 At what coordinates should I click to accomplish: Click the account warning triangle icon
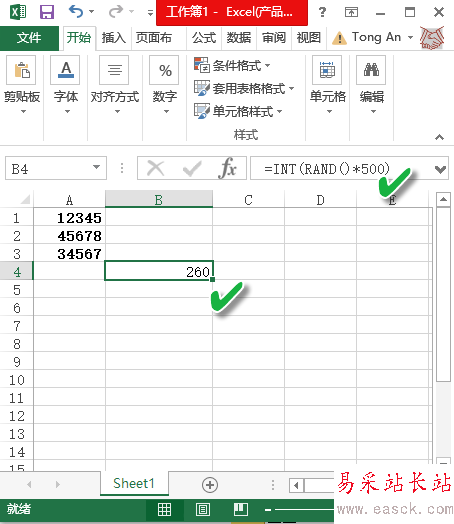point(339,38)
